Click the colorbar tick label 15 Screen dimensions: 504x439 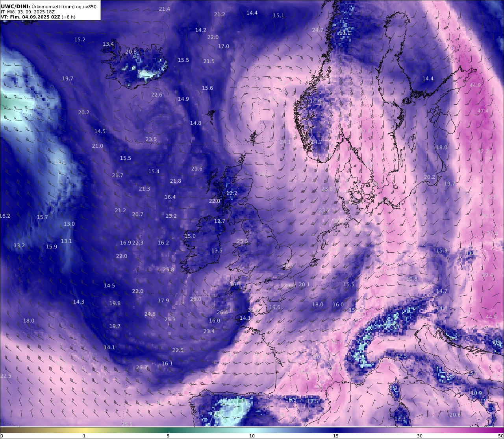336,436
